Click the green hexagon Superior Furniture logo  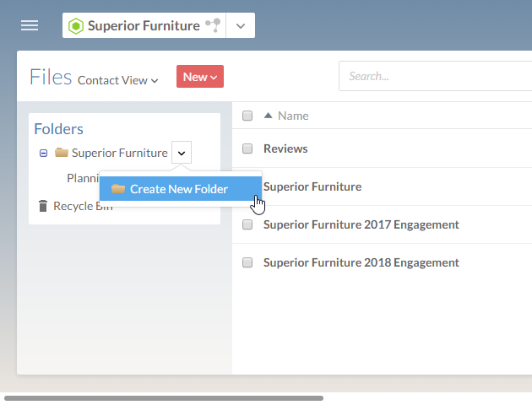coord(75,26)
